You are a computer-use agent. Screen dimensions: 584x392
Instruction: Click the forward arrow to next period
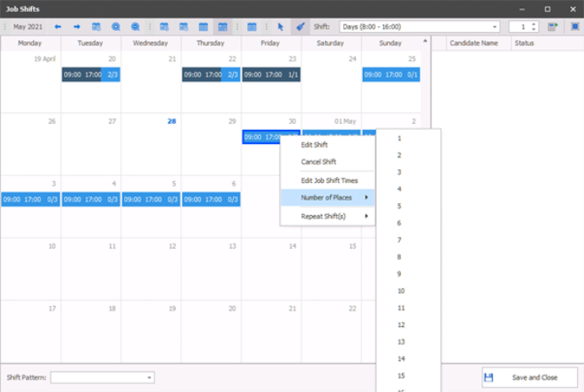tap(77, 27)
